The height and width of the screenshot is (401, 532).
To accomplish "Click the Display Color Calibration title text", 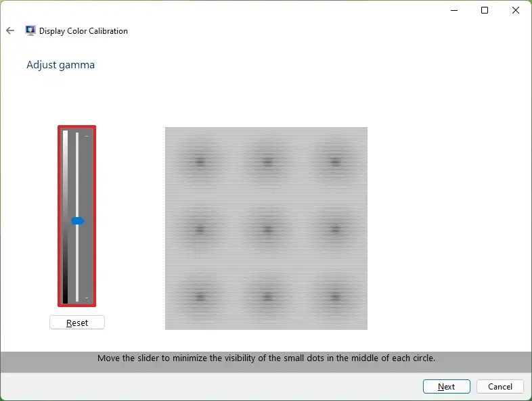I will (x=83, y=31).
